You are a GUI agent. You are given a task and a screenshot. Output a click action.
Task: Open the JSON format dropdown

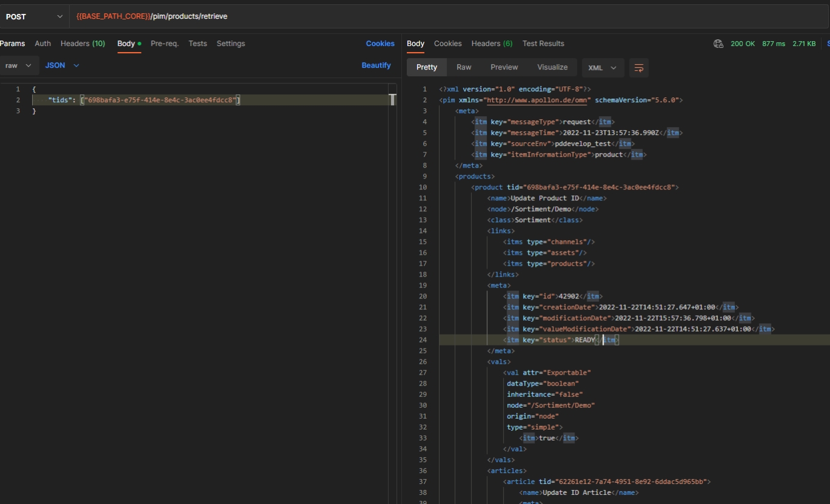(62, 65)
